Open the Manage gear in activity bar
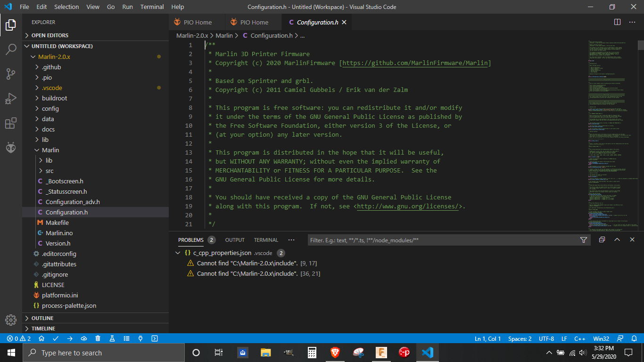 coord(11,320)
